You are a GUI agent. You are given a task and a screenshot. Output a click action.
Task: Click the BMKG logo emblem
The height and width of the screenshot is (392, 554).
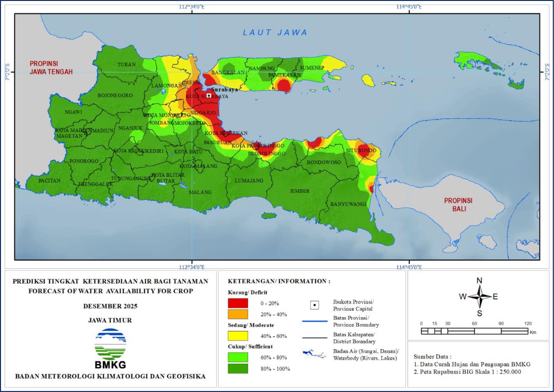(x=110, y=344)
